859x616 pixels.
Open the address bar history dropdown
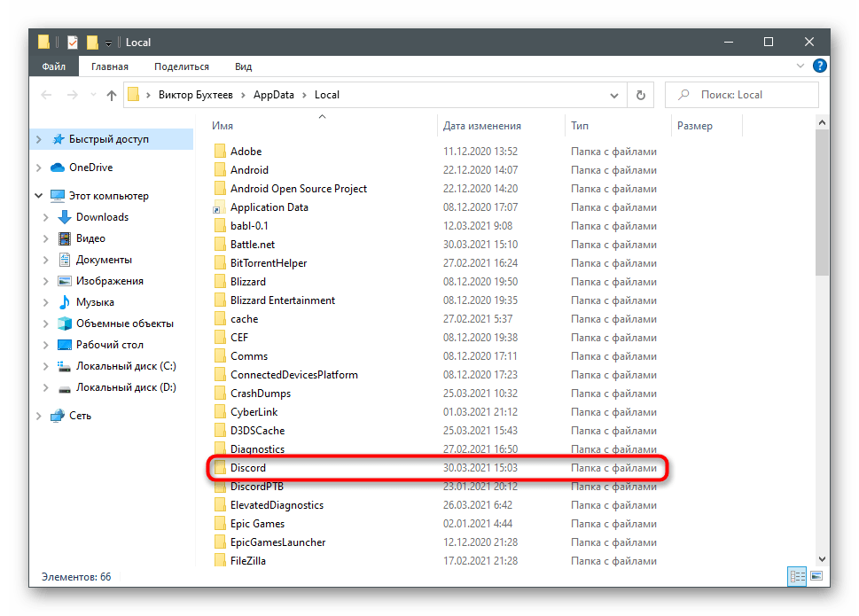click(x=615, y=95)
